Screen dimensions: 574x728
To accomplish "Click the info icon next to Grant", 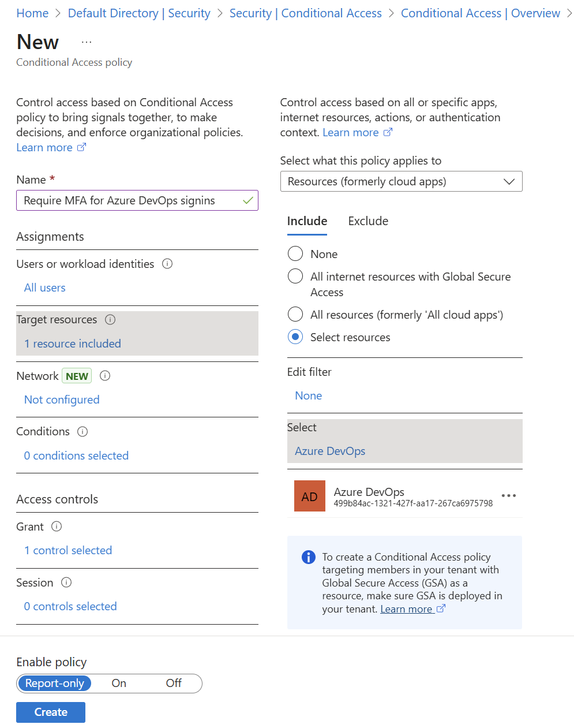I will pyautogui.click(x=57, y=527).
